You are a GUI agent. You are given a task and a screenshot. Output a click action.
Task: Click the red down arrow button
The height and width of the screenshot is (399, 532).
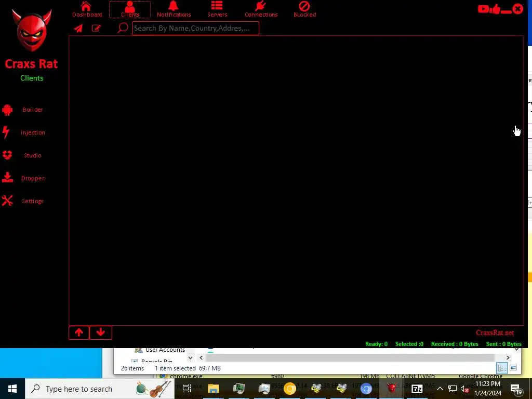pos(101,332)
